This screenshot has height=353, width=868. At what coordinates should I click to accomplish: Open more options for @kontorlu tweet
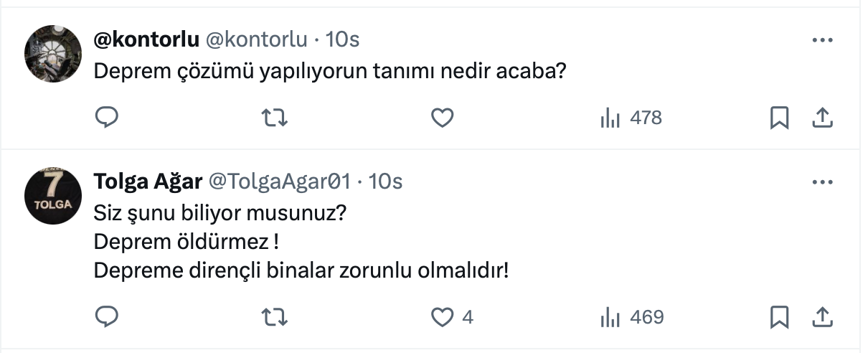pyautogui.click(x=821, y=40)
